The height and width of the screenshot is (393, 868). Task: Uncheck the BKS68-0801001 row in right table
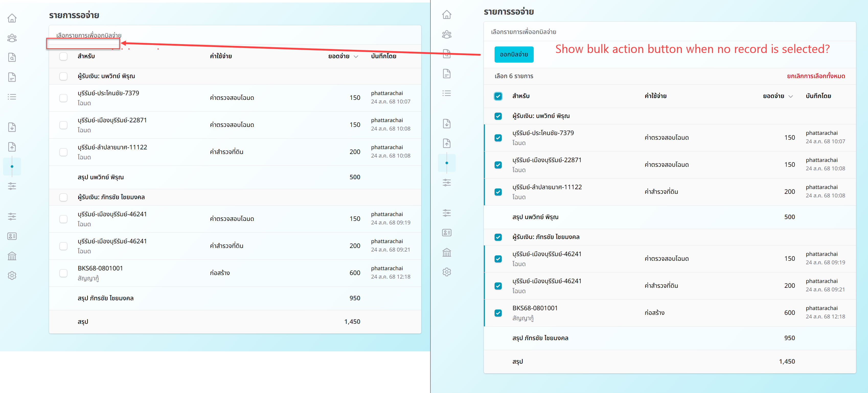point(498,313)
